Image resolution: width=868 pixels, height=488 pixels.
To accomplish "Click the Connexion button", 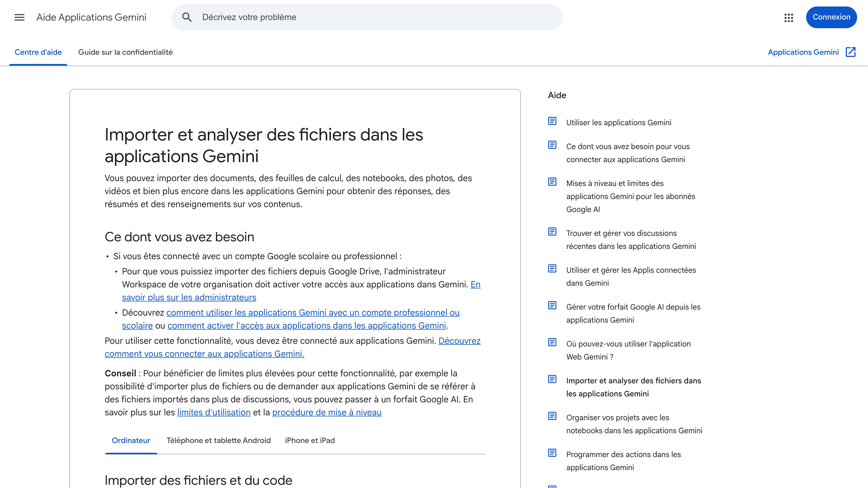I will (x=831, y=17).
